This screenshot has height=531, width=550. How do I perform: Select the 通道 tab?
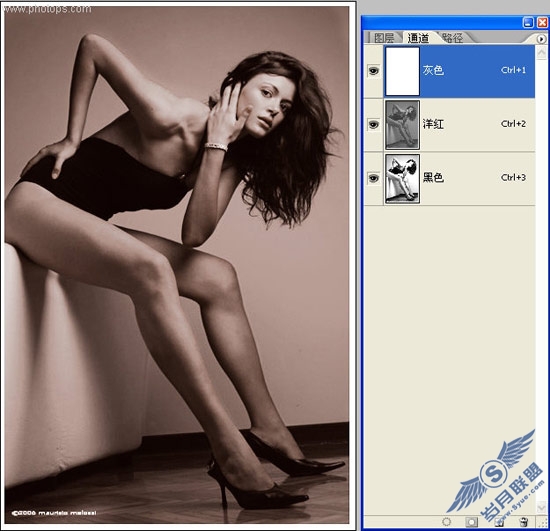pyautogui.click(x=418, y=38)
